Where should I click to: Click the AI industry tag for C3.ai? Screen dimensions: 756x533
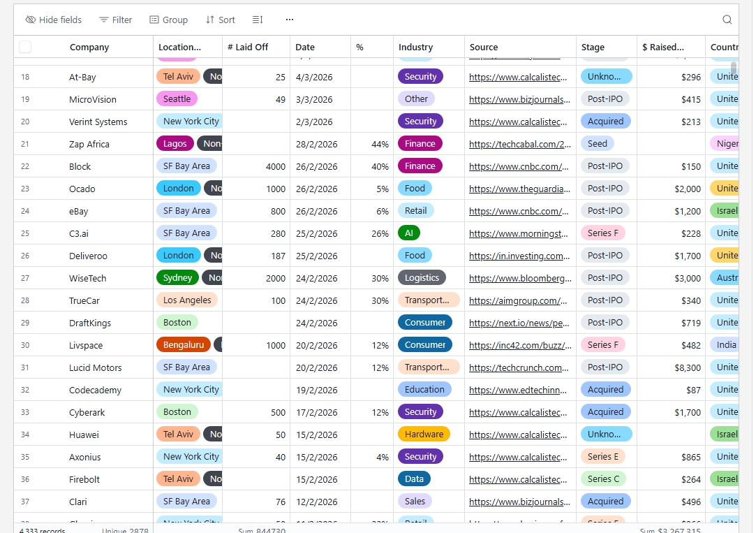point(409,233)
